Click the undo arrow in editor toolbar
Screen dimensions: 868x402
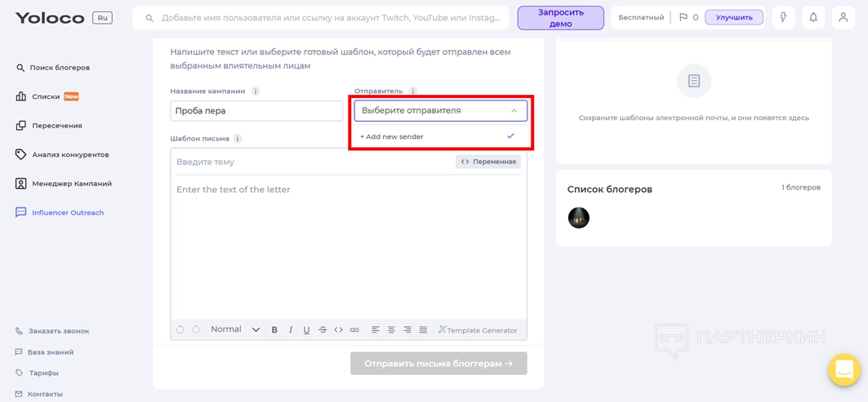click(180, 330)
